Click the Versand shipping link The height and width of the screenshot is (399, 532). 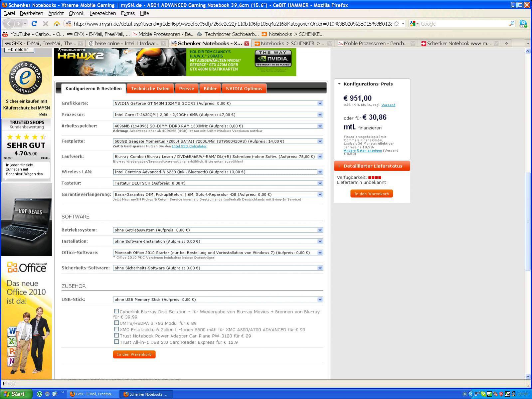tap(388, 105)
